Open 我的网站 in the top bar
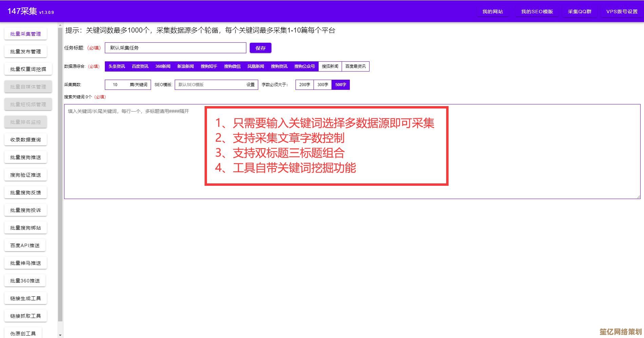The image size is (644, 338). click(493, 11)
